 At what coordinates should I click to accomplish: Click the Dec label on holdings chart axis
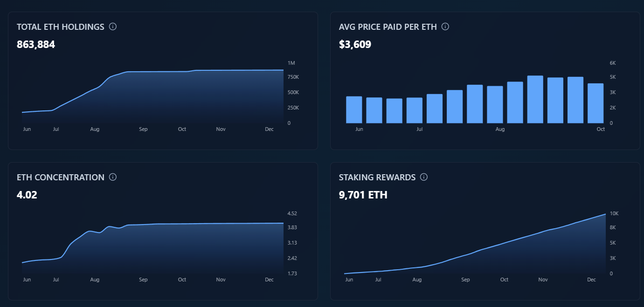click(269, 129)
